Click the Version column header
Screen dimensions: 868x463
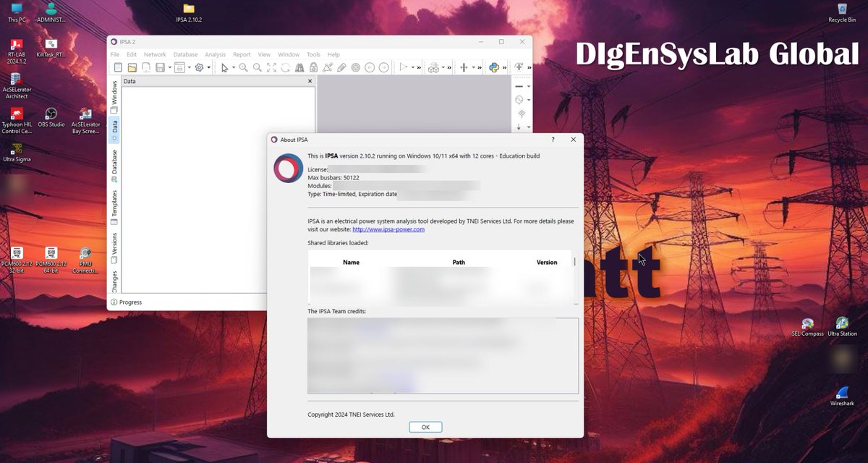tap(547, 262)
